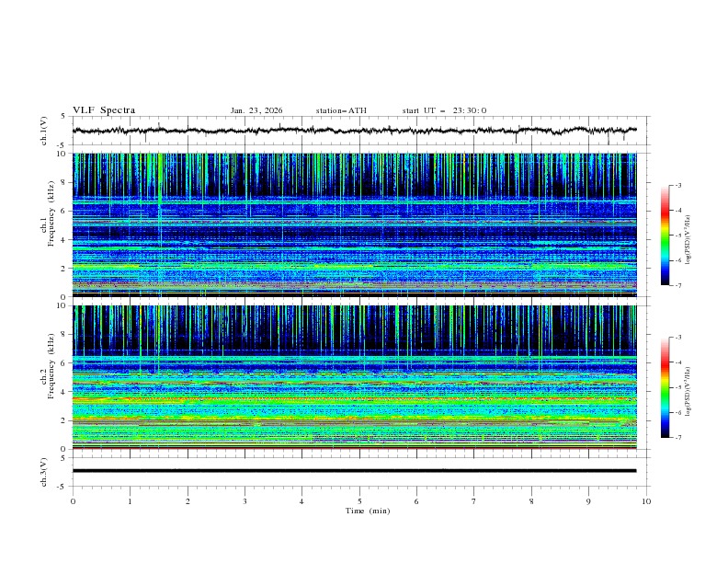The width and height of the screenshot is (728, 563).
Task: Click the center of the ch.1 spectrogram
Action: tap(359, 225)
